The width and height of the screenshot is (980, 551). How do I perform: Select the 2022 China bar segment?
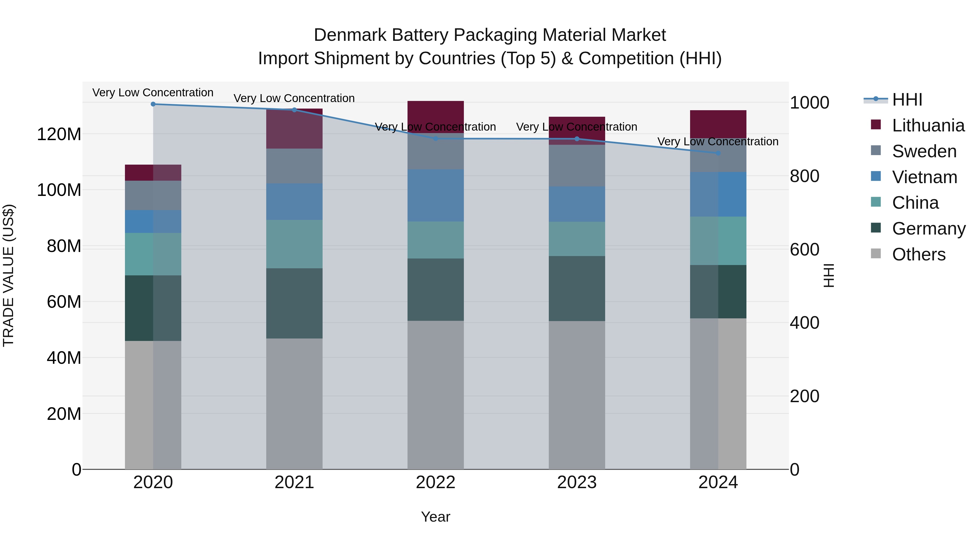436,240
